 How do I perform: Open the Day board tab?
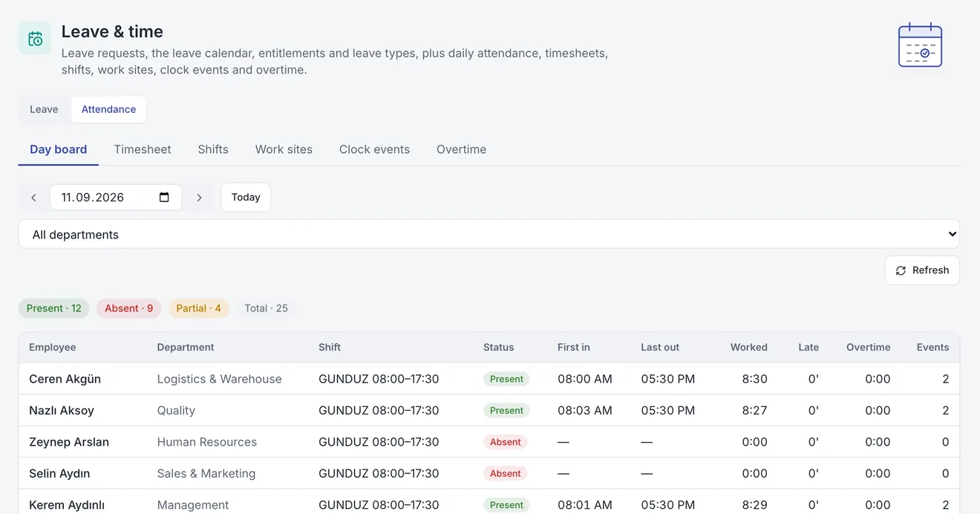[59, 149]
